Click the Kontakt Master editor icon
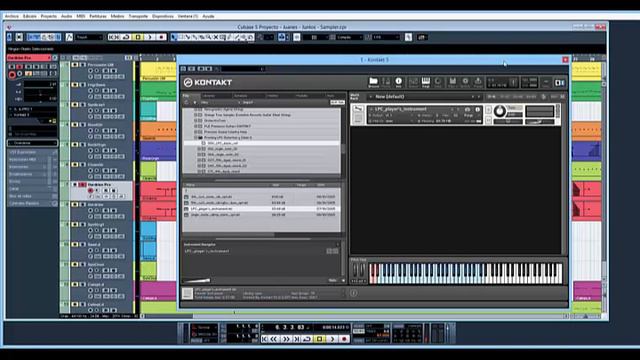 [438, 82]
